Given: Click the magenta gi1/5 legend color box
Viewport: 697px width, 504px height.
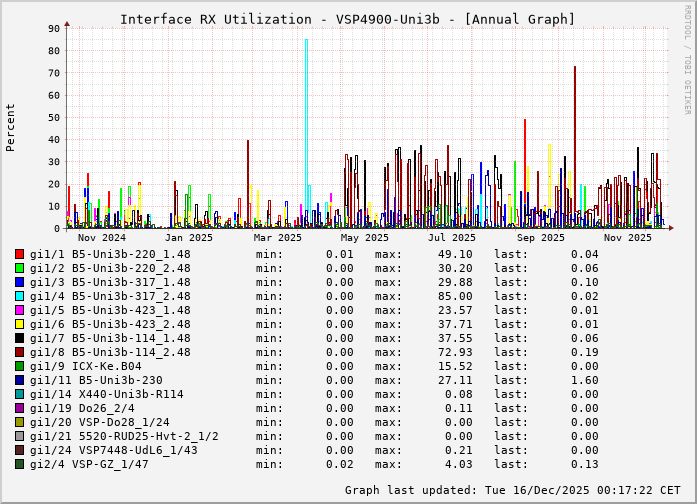Looking at the screenshot, I should click(x=19, y=310).
